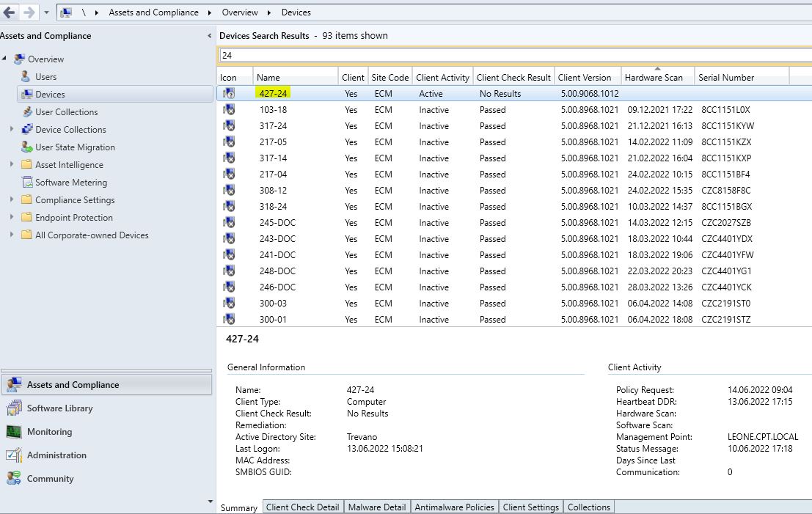This screenshot has height=514, width=812.
Task: Click the device icon for row 427-24
Action: pyautogui.click(x=229, y=94)
